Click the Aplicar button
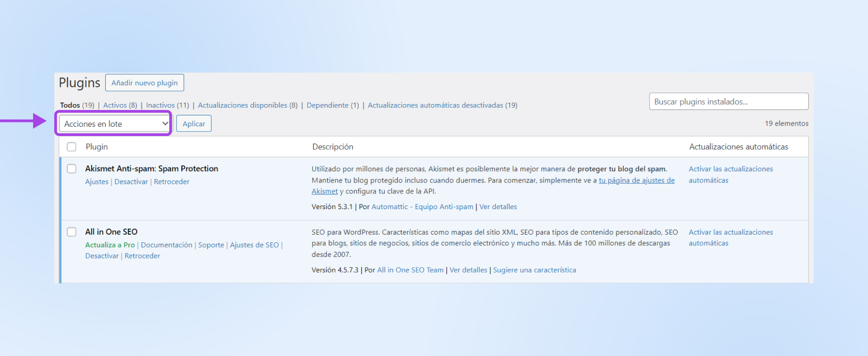The width and height of the screenshot is (868, 356). [x=194, y=124]
